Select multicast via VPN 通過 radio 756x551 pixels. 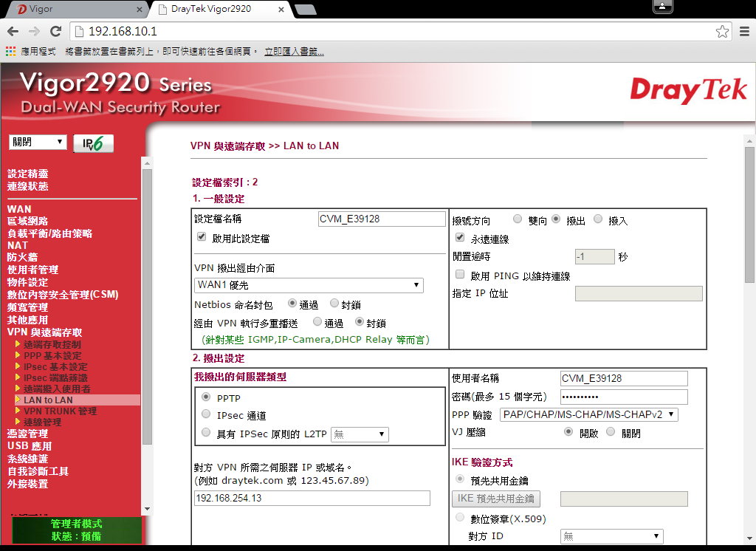[x=317, y=322]
